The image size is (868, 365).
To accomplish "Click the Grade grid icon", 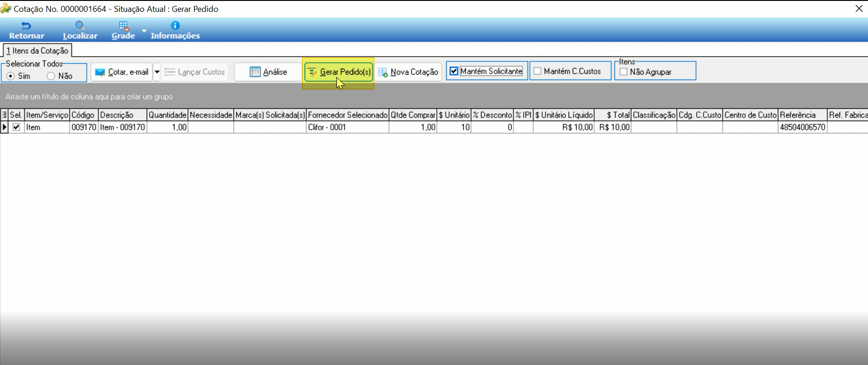I will click(x=123, y=30).
